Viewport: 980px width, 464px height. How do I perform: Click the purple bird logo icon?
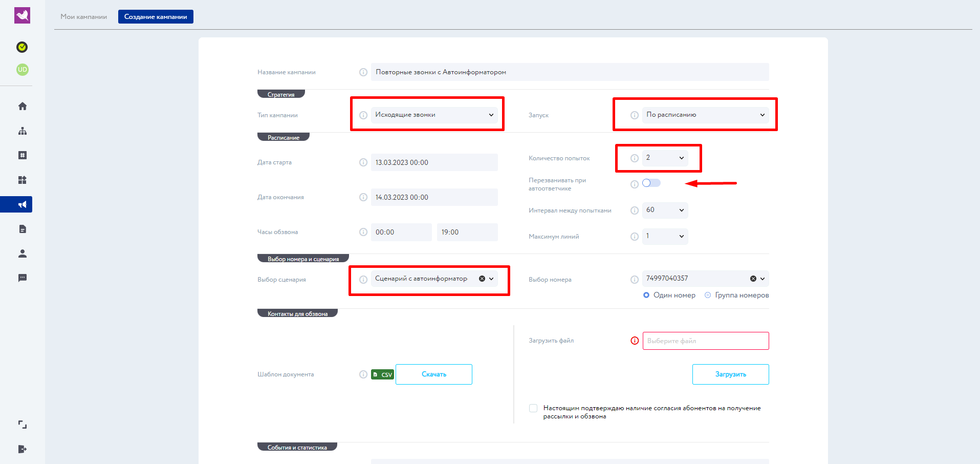[22, 15]
